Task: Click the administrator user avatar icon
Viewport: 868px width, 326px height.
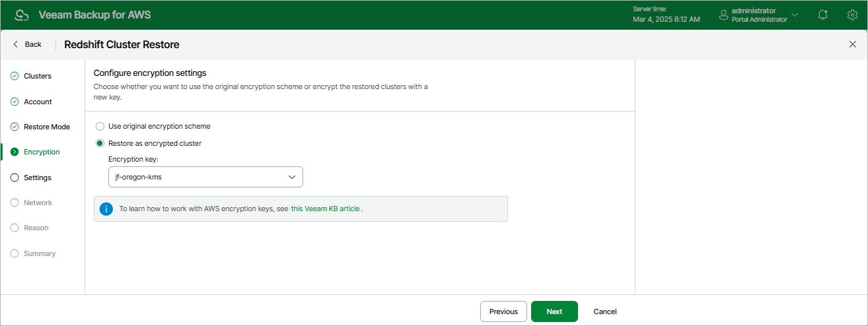Action: click(x=723, y=15)
